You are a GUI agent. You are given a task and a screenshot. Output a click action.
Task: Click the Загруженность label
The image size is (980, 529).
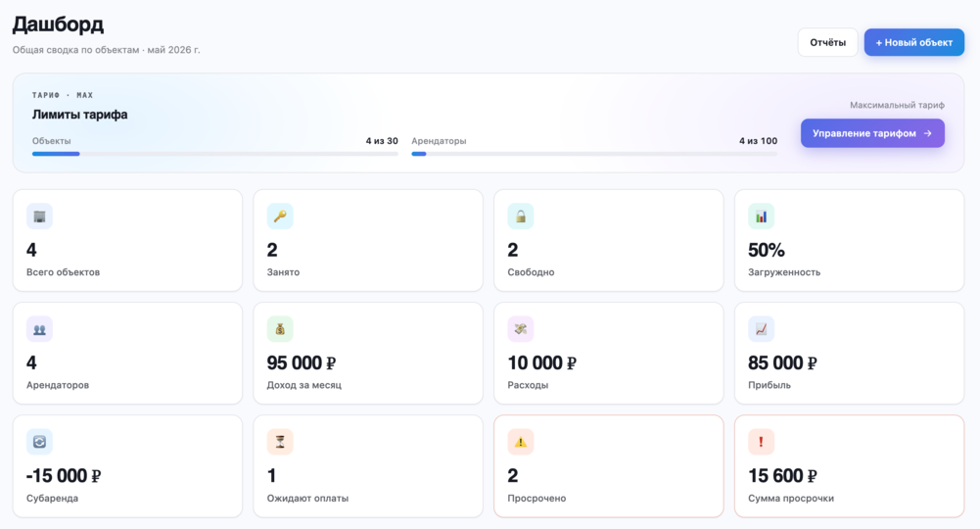pyautogui.click(x=784, y=272)
